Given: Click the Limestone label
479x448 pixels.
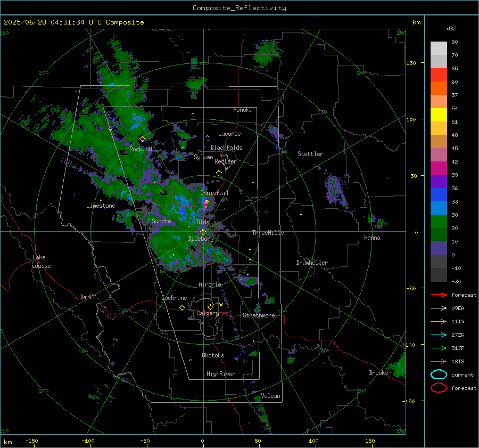Looking at the screenshot, I should [101, 206].
